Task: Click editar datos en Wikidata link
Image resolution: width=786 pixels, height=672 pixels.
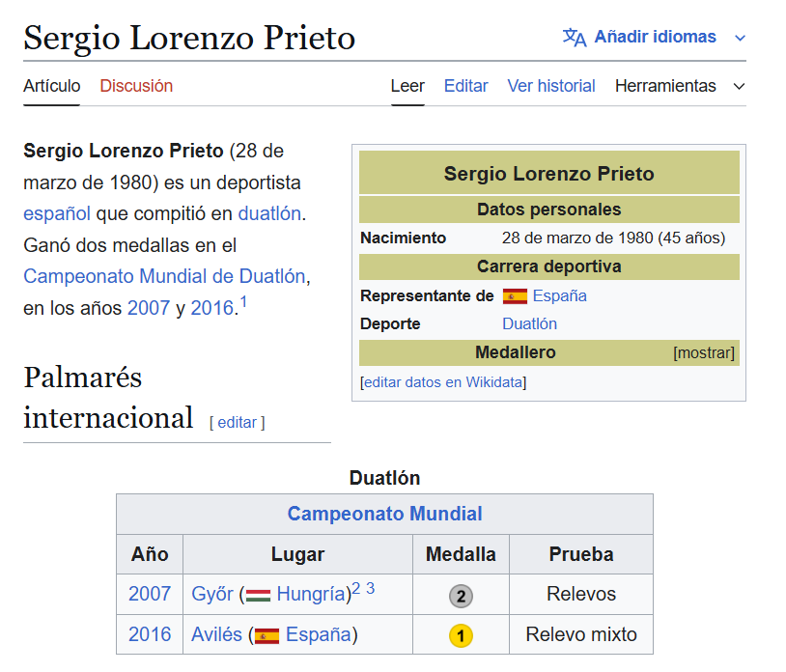Action: pos(443,382)
